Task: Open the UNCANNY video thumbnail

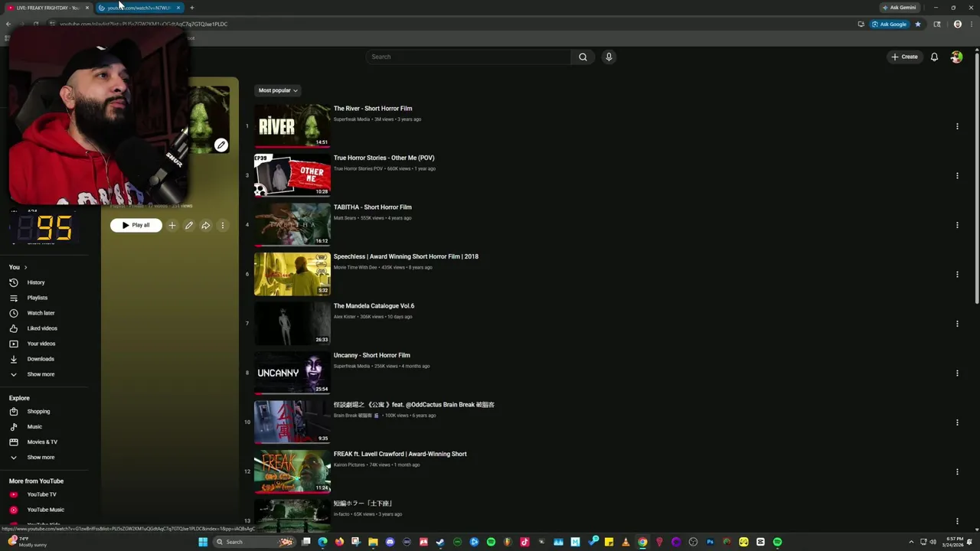Action: point(292,373)
